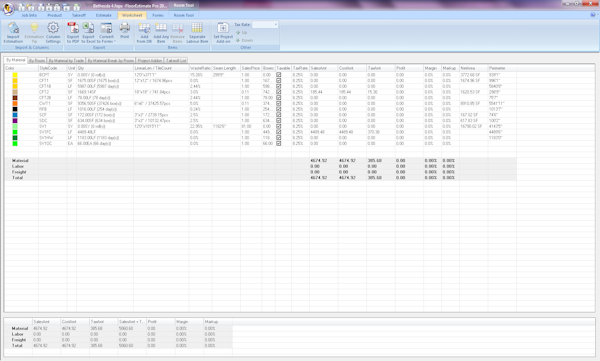Toggle Taxable checkbox for CFT2 row
600x361 pixels.
tap(279, 92)
